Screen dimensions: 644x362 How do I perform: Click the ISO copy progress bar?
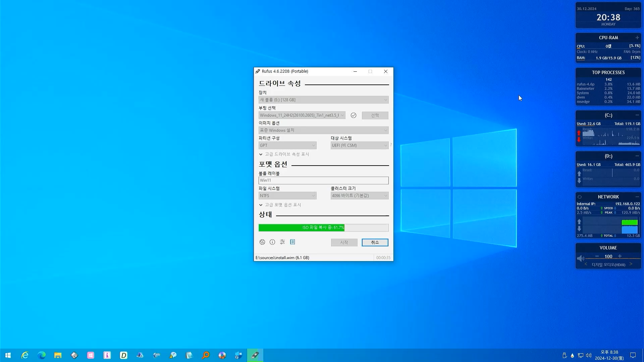point(323,228)
